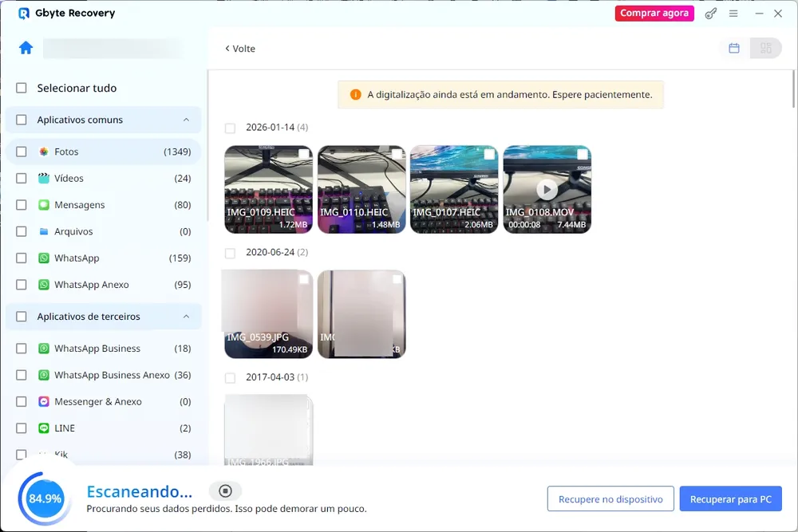Viewport: 798px width, 532px height.
Task: Switch to calendar view mode
Action: click(x=733, y=48)
